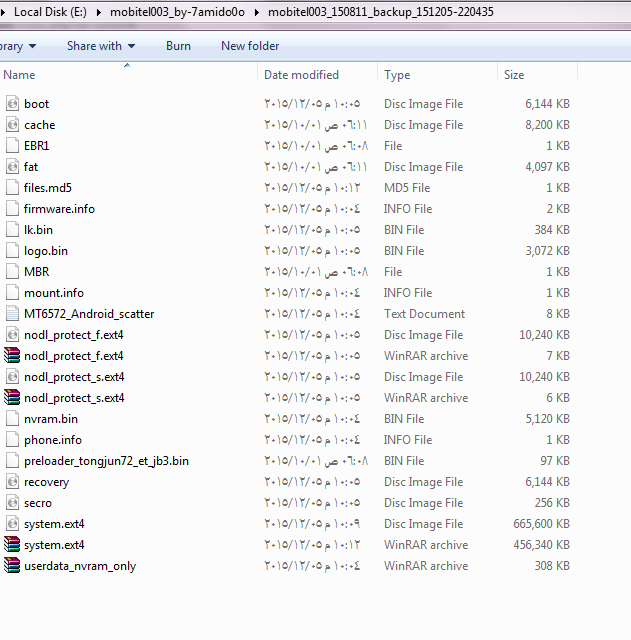Viewport: 631px width, 640px height.
Task: Click the '665,600 KB' size of system.ext4
Action: point(541,524)
